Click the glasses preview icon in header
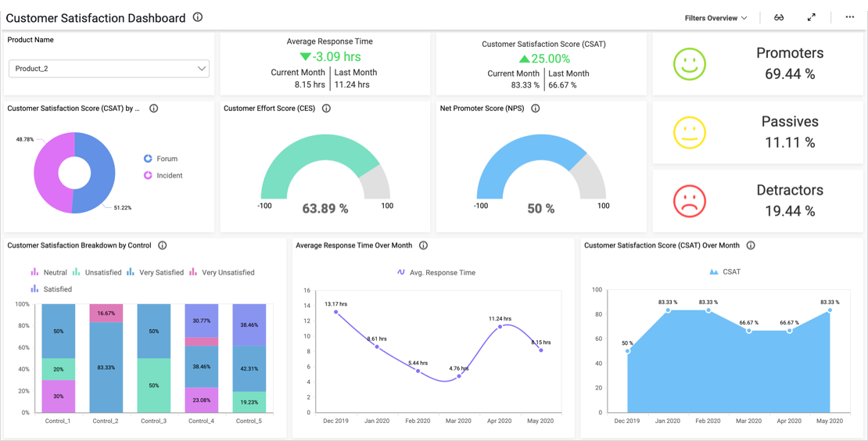 coord(779,17)
